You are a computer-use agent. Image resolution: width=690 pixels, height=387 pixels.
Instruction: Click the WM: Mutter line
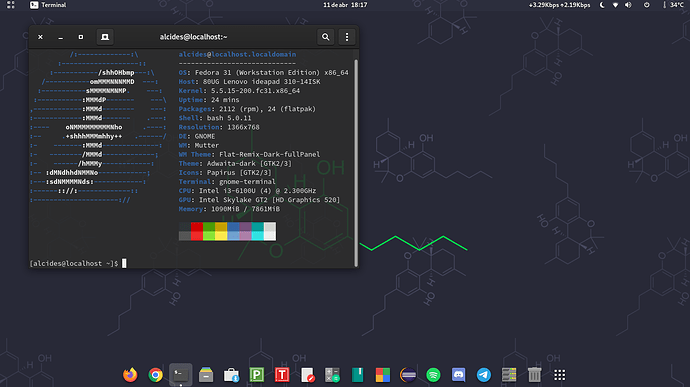coord(199,145)
